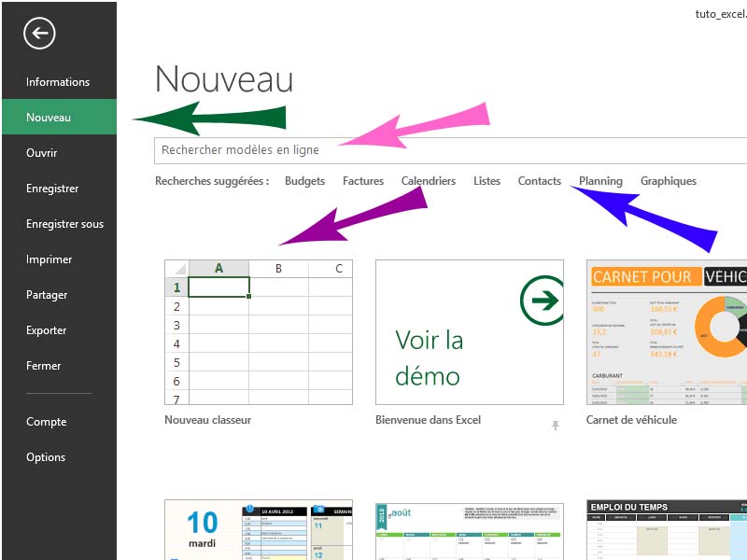747x560 pixels.
Task: Click the green arrow circle in Voir la démo
Action: [543, 301]
